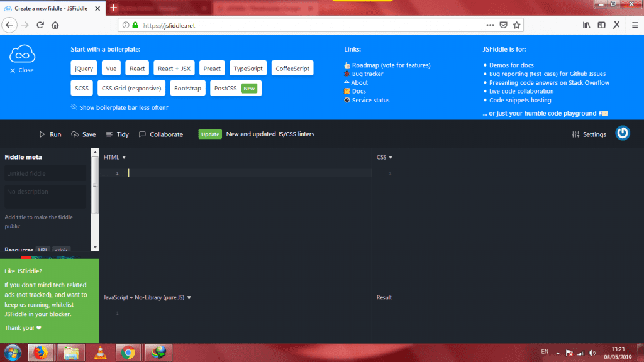644x362 pixels.
Task: Expand the HTML panel dropdown
Action: tap(114, 157)
